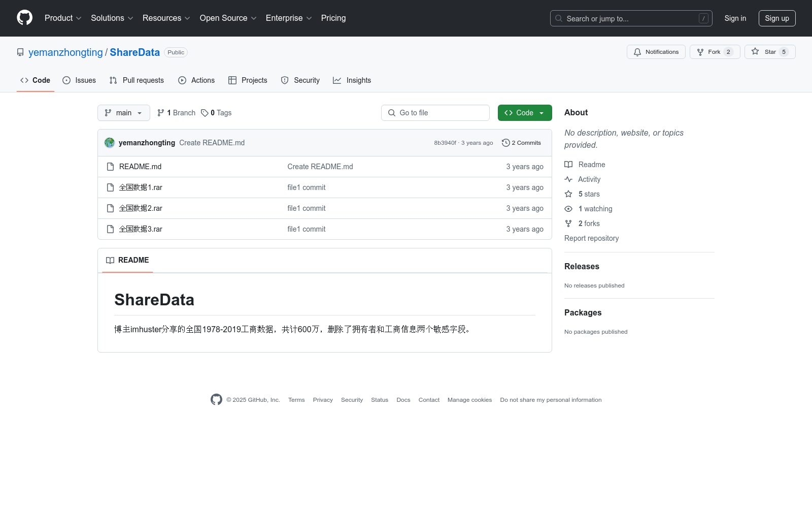Click the file icon next to 全国数据2.rar

(x=110, y=208)
